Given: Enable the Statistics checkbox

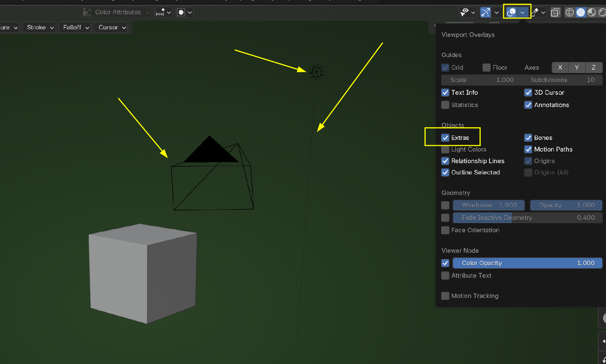Looking at the screenshot, I should (x=445, y=105).
